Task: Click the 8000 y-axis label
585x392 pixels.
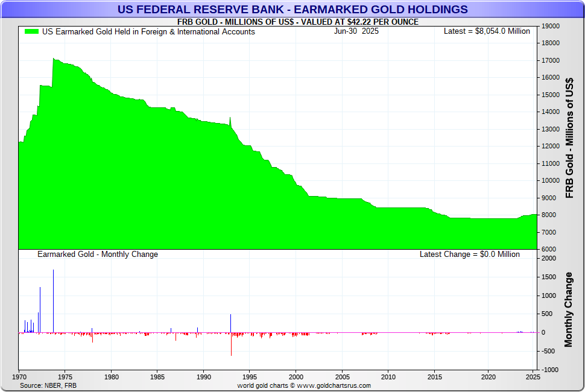Action: point(548,215)
